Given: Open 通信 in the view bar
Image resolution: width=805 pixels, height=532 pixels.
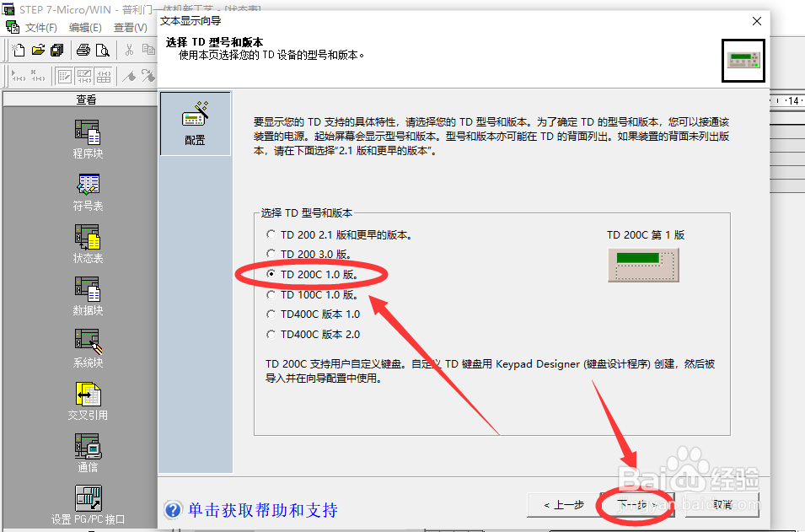Looking at the screenshot, I should click(88, 453).
